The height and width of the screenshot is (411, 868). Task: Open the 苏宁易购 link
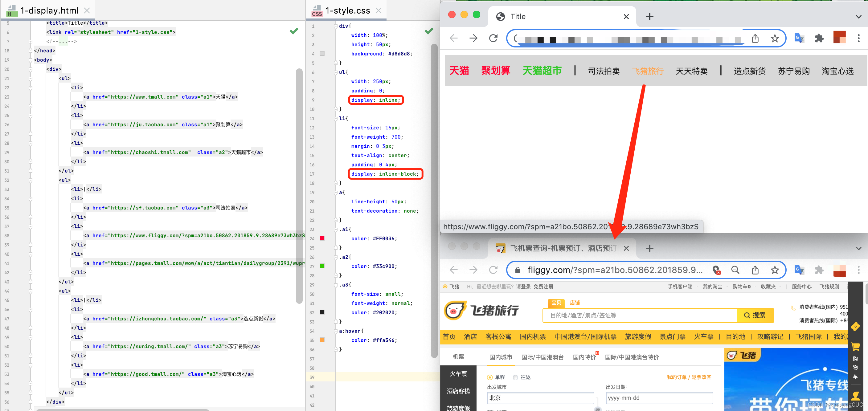click(x=793, y=71)
